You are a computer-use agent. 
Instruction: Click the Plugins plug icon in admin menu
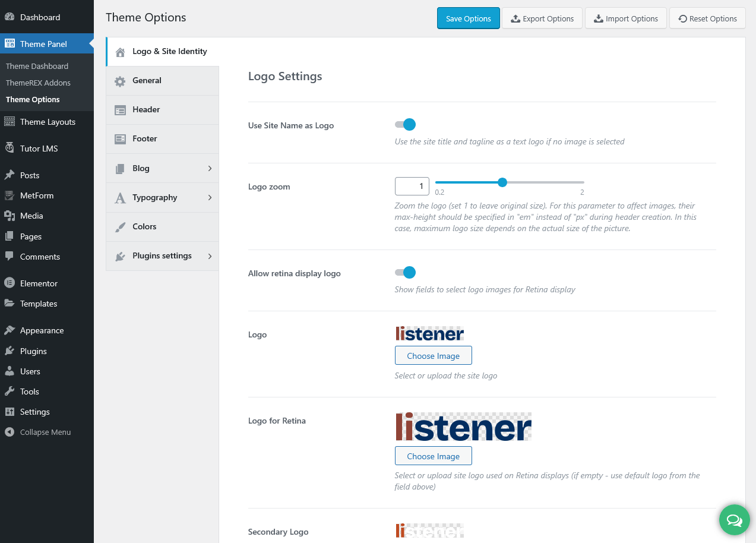tap(10, 351)
